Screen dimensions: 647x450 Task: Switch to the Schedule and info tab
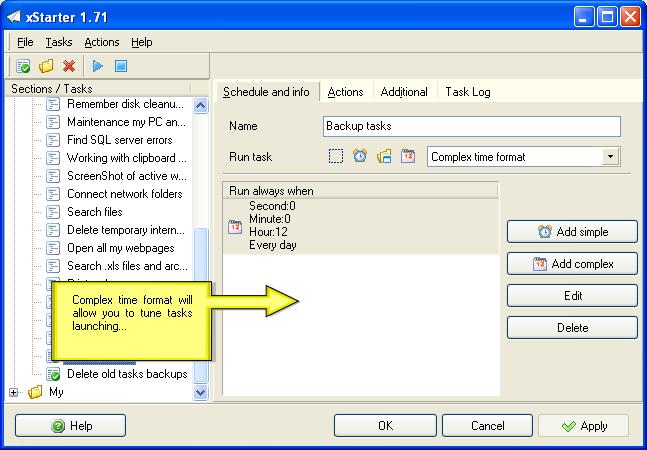coord(267,92)
